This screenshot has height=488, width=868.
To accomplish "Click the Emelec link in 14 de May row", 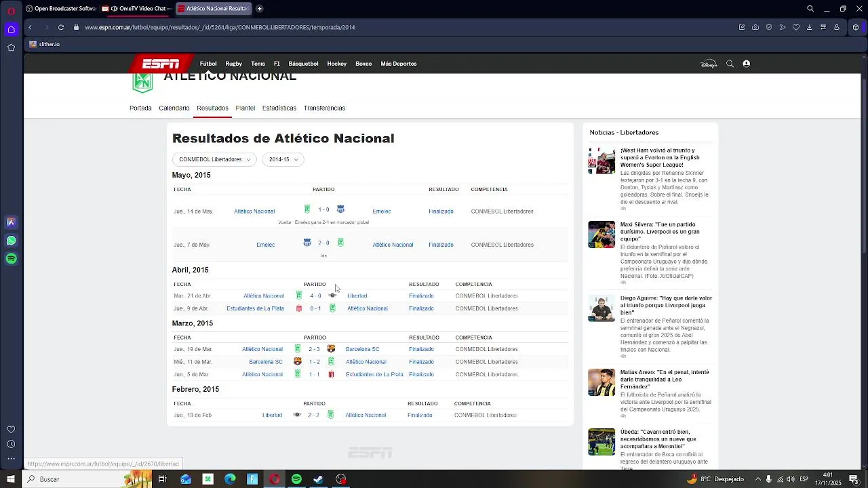I will (x=382, y=211).
